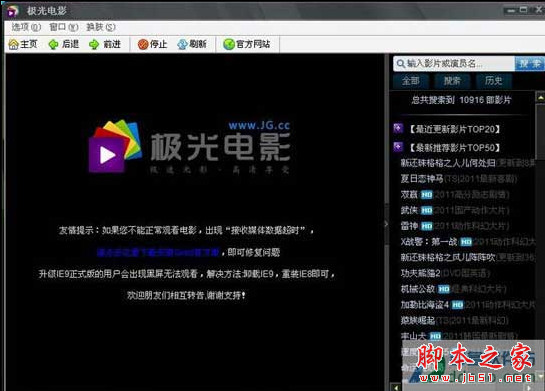This screenshot has height=391, width=545.
Task: Click icon beside 最近更新影片TOP20
Action: click(398, 128)
